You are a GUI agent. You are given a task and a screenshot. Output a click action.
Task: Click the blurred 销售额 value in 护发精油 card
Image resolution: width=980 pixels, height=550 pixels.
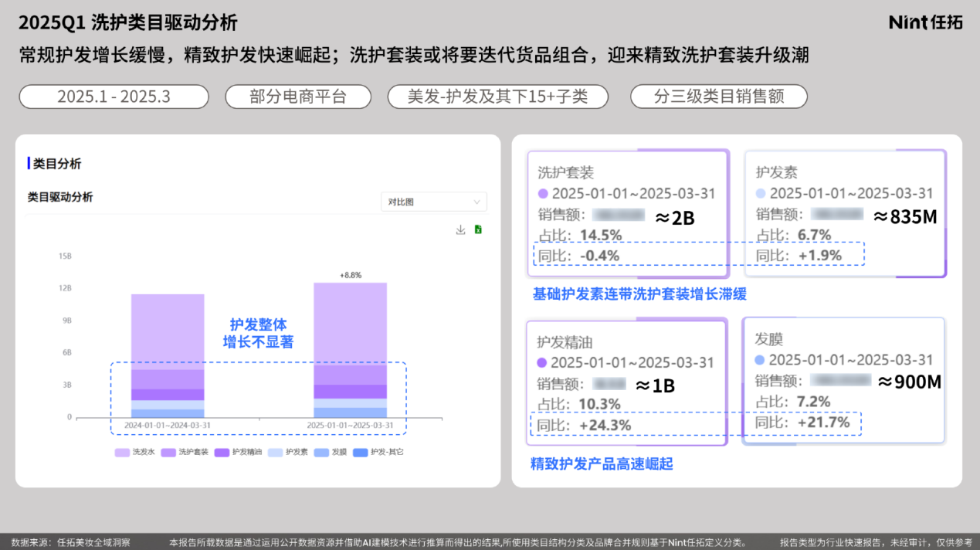pyautogui.click(x=609, y=383)
